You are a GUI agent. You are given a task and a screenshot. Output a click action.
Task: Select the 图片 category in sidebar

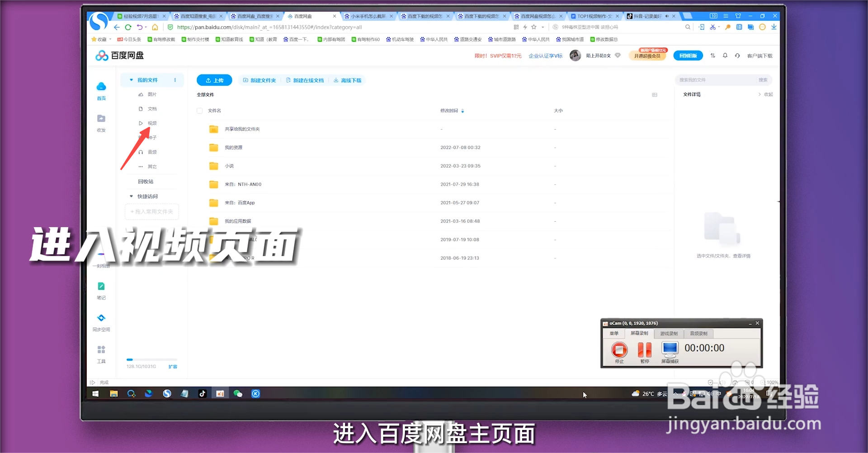point(152,94)
